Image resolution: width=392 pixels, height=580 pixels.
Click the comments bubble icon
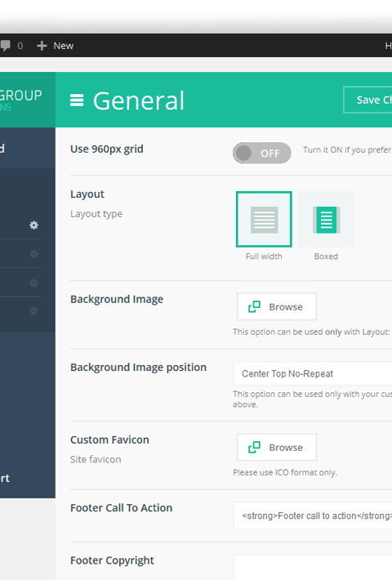point(5,46)
